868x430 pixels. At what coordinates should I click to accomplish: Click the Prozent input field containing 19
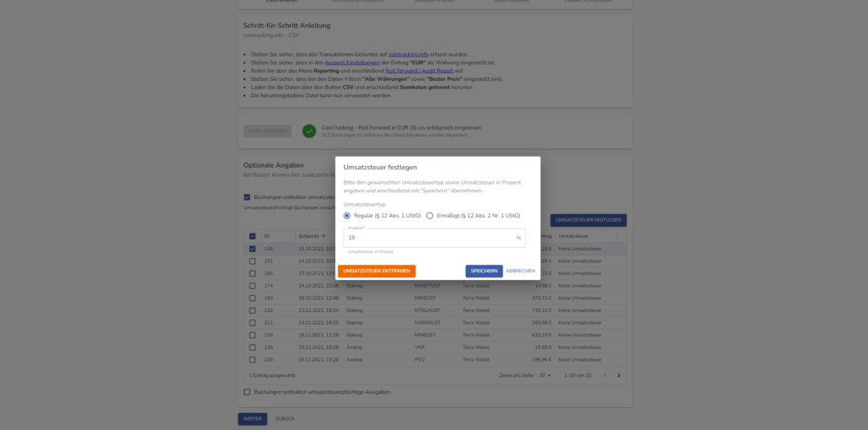tap(435, 238)
